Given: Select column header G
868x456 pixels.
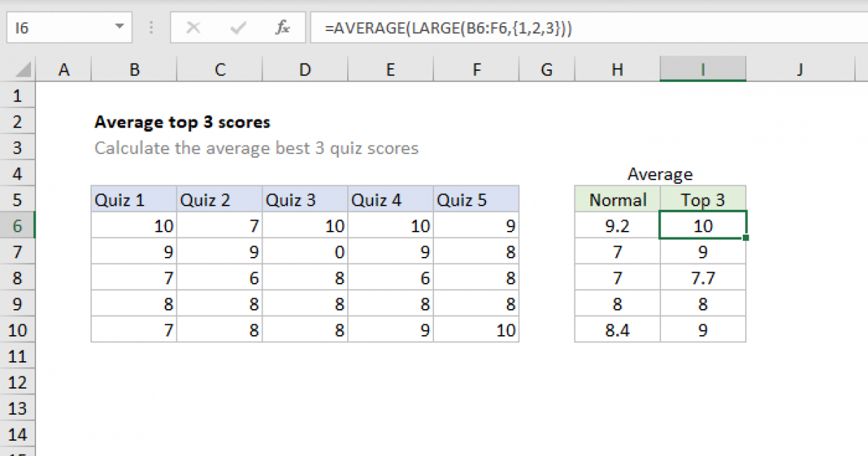Looking at the screenshot, I should point(546,69).
